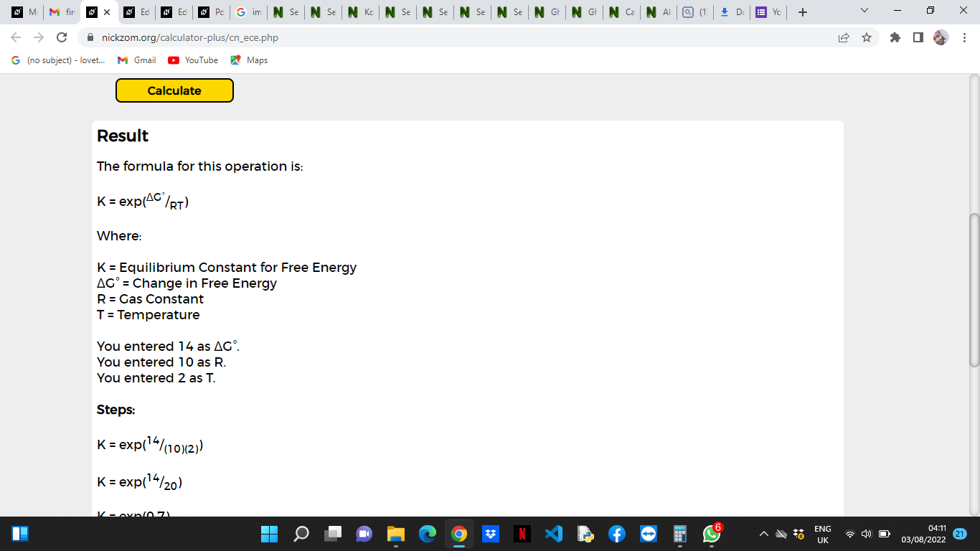This screenshot has width=980, height=551.
Task: Bookmark this page with the star icon
Action: [867, 37]
